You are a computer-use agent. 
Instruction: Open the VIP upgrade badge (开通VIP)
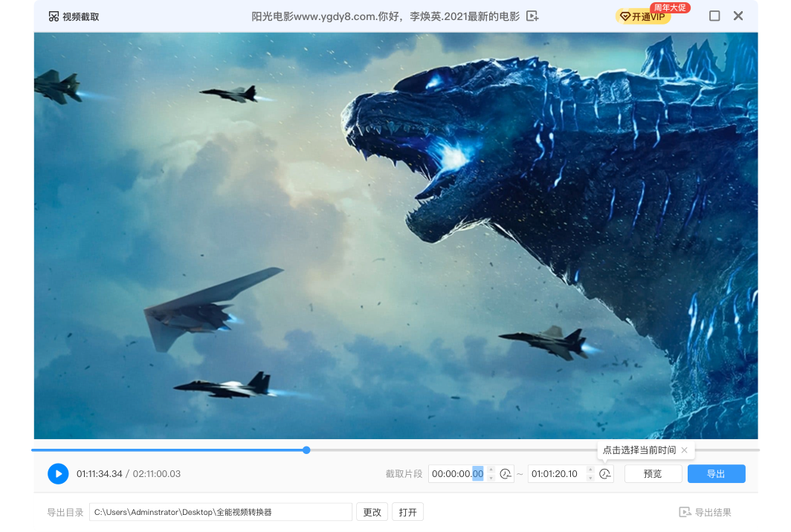point(642,16)
